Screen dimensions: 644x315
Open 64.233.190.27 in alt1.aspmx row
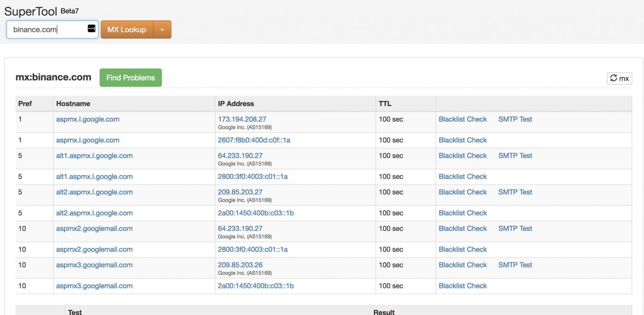point(240,155)
